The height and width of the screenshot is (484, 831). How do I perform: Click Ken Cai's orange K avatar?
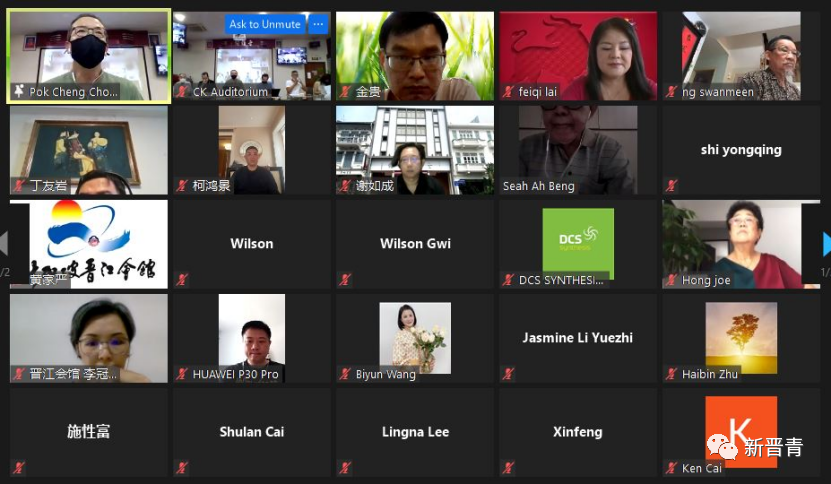[x=741, y=432]
